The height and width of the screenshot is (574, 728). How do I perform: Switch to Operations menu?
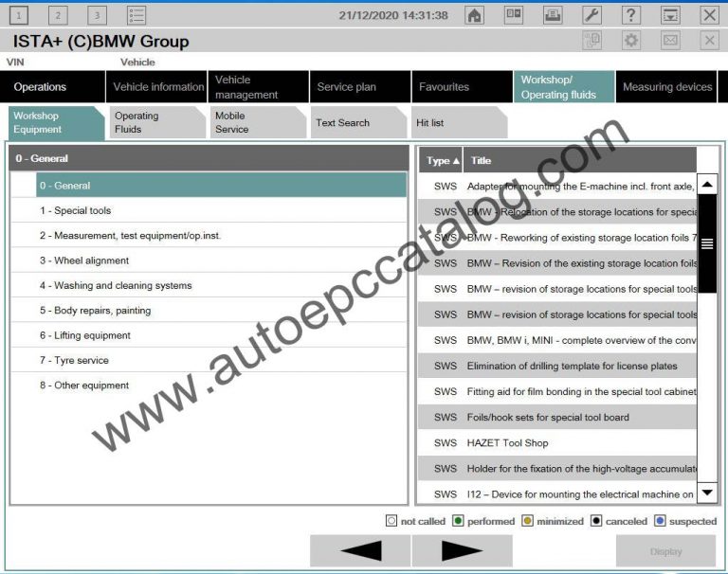tap(52, 87)
